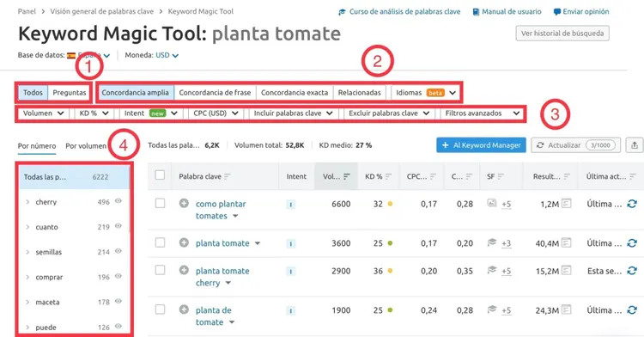The image size is (644, 337).
Task: Sort by Última act. column icon
Action: 633,176
